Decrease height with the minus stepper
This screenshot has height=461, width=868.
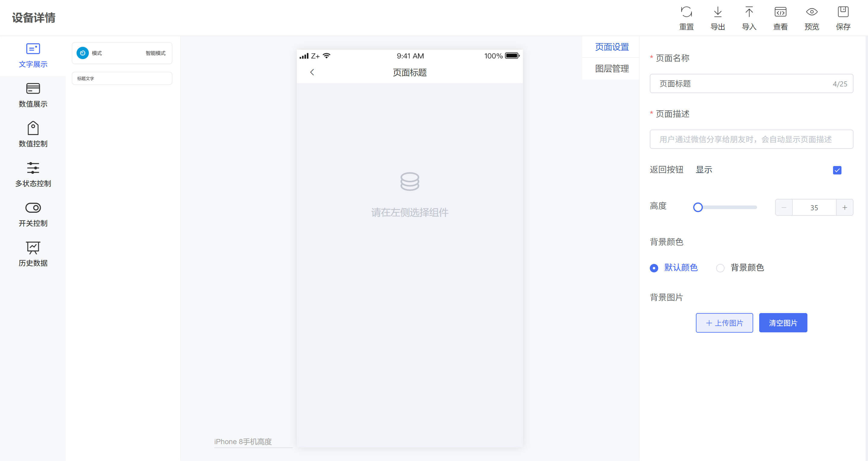pyautogui.click(x=784, y=208)
